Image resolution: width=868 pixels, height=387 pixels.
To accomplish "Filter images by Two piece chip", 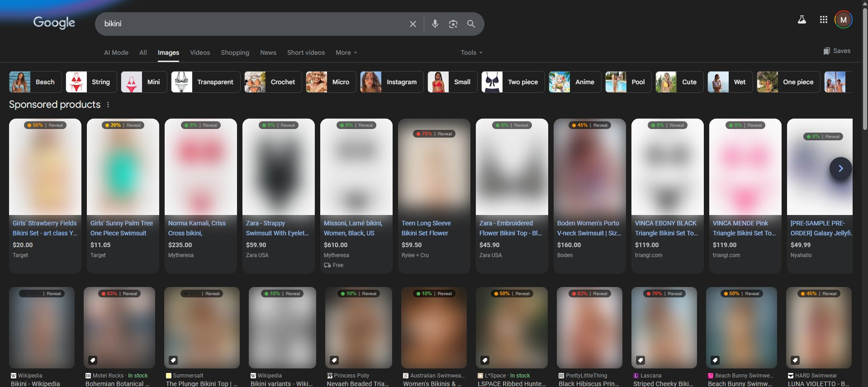I will (x=513, y=82).
